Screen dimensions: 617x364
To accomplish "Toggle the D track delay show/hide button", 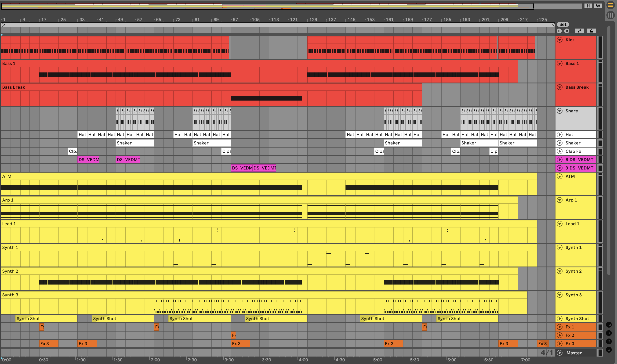I will [x=609, y=350].
